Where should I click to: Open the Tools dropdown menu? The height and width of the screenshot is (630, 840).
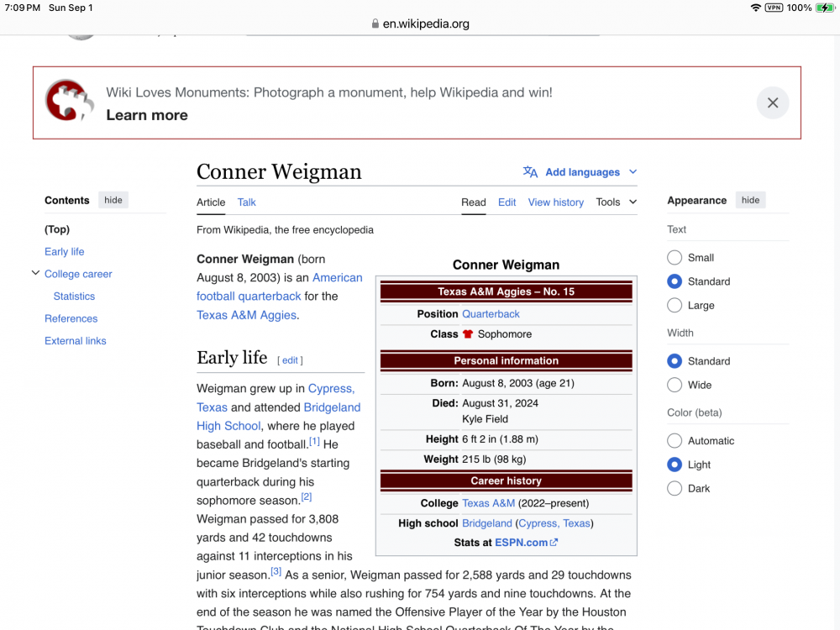pyautogui.click(x=616, y=202)
